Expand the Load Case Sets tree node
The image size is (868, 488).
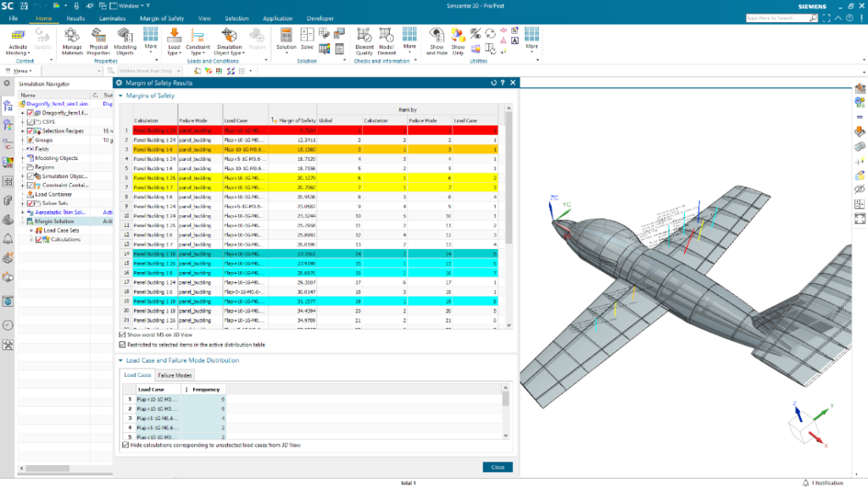(x=31, y=230)
